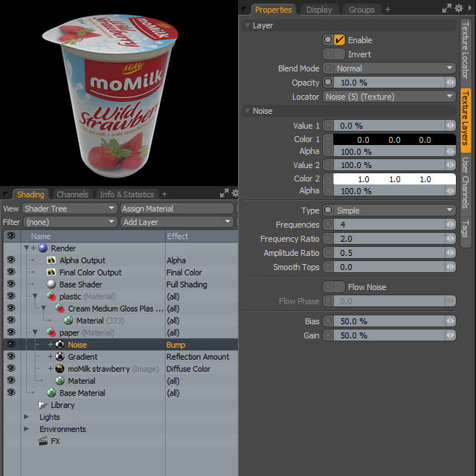Hide the Gradient layer
This screenshot has height=476, width=476.
point(11,356)
